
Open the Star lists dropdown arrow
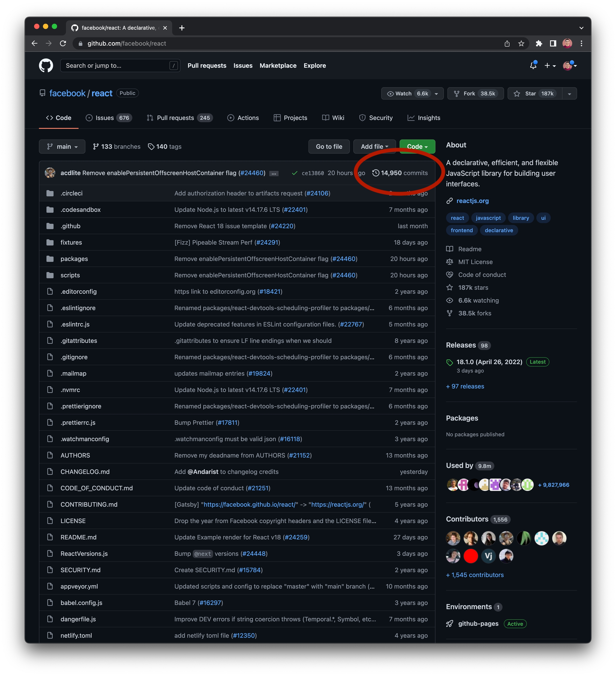click(569, 94)
